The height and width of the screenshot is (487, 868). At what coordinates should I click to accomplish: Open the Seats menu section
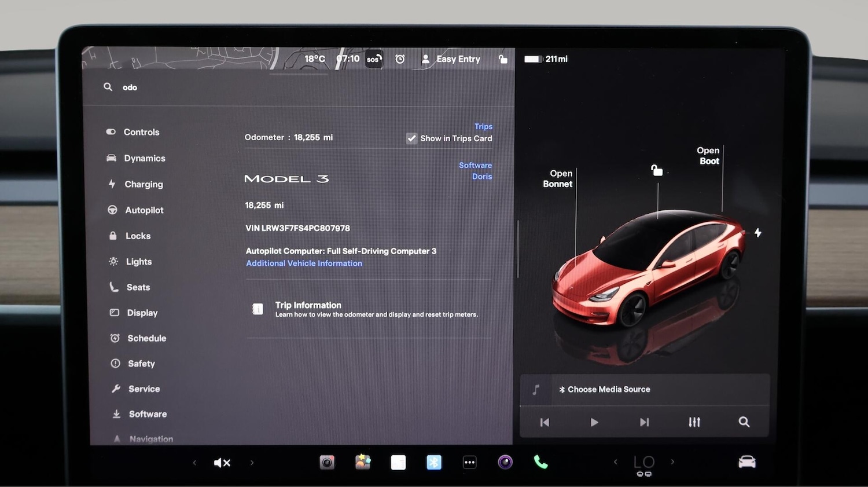pos(130,287)
